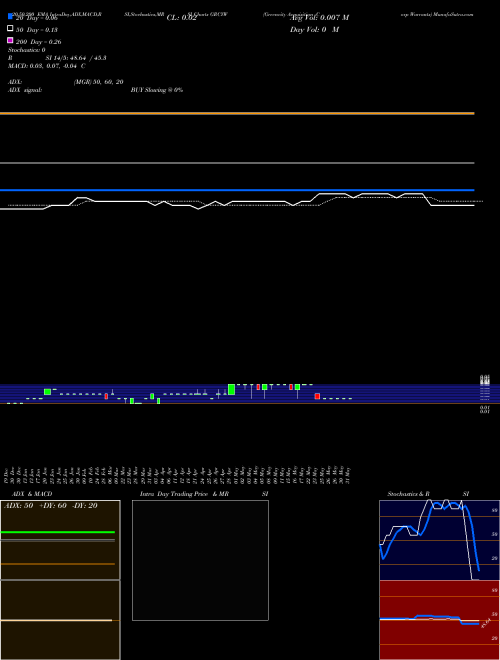This screenshot has width=500, height=660.
Task: Click the 'Stochastics: 0' readout
Action: coord(27,50)
